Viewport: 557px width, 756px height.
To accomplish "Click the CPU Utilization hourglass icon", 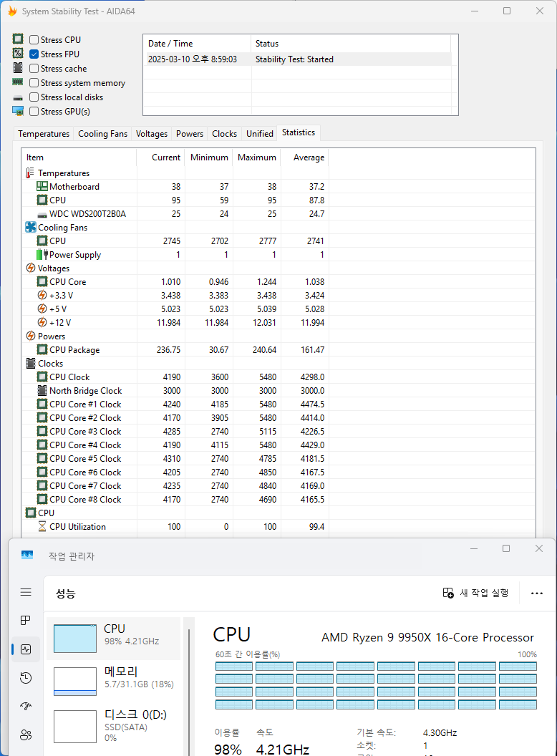I will (42, 526).
